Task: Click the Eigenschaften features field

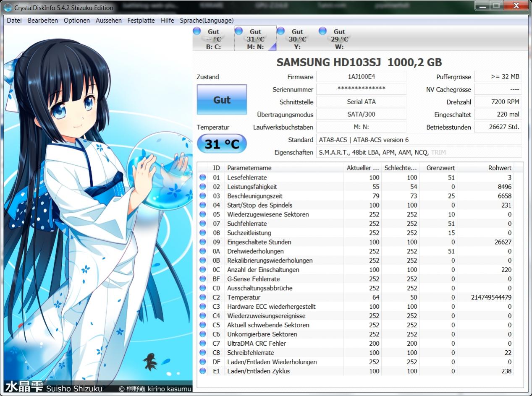Action: pyautogui.click(x=419, y=152)
